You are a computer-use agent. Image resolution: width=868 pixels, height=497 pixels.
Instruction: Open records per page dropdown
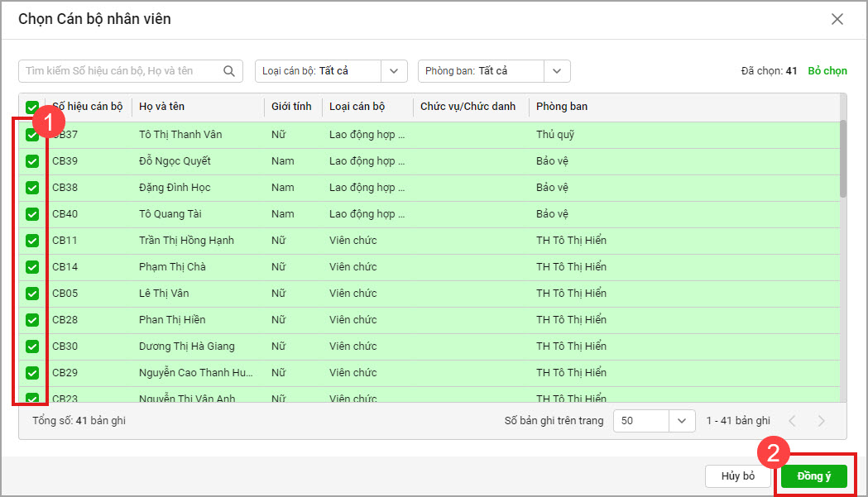[x=681, y=421]
